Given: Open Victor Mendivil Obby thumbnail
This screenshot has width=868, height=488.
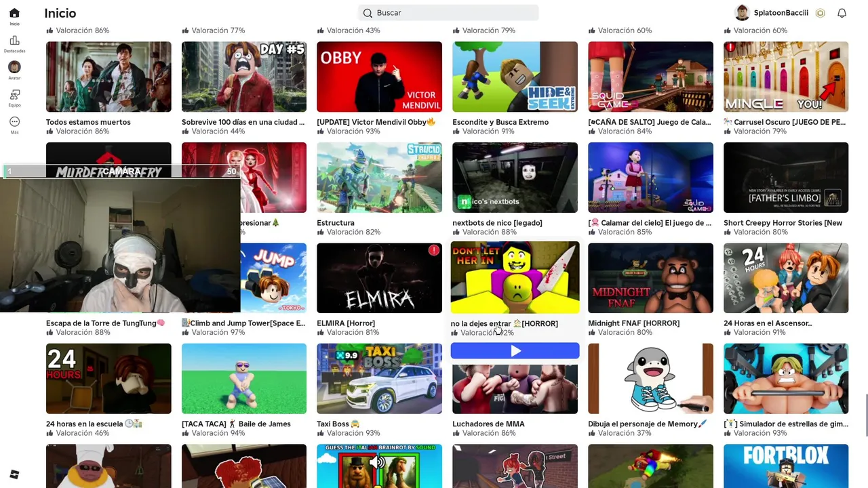Looking at the screenshot, I should 379,77.
